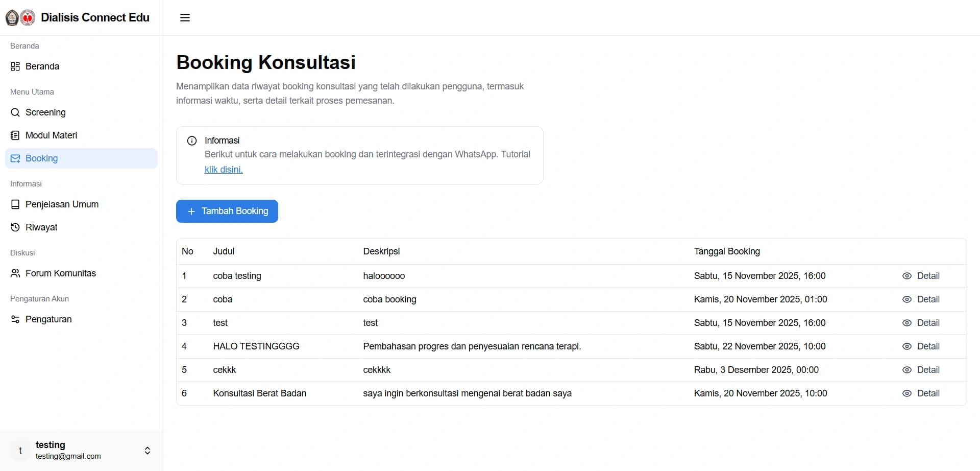
Task: Click eye icon for HALO TESTINGGGG row
Action: (x=906, y=346)
